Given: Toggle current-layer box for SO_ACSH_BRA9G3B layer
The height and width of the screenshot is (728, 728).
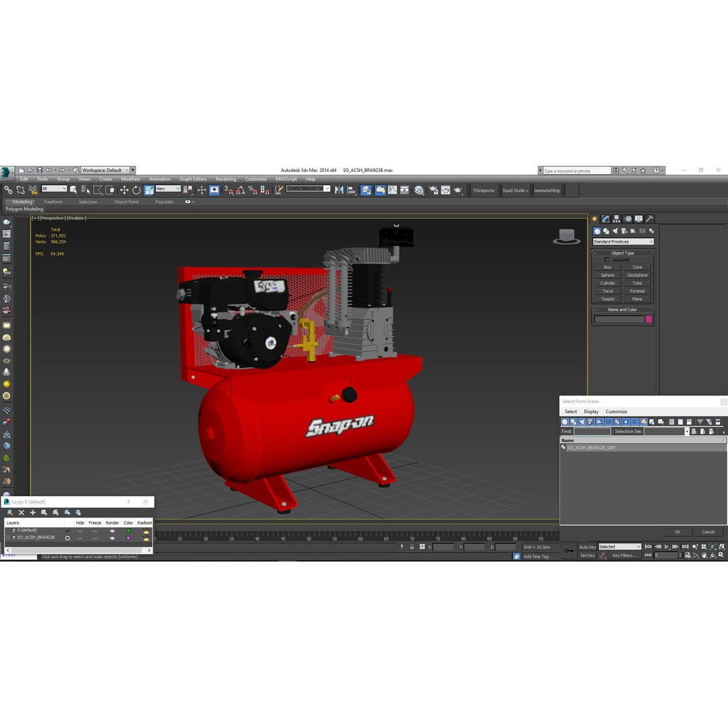Looking at the screenshot, I should [x=68, y=538].
